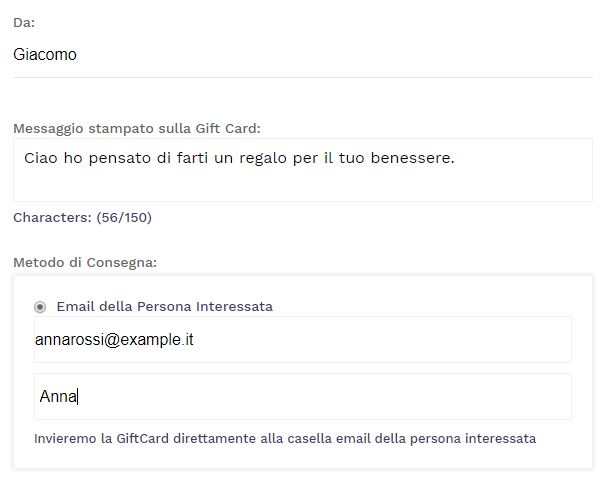Select the Email della Persona Interessata radio button
608x481 pixels.
40,307
